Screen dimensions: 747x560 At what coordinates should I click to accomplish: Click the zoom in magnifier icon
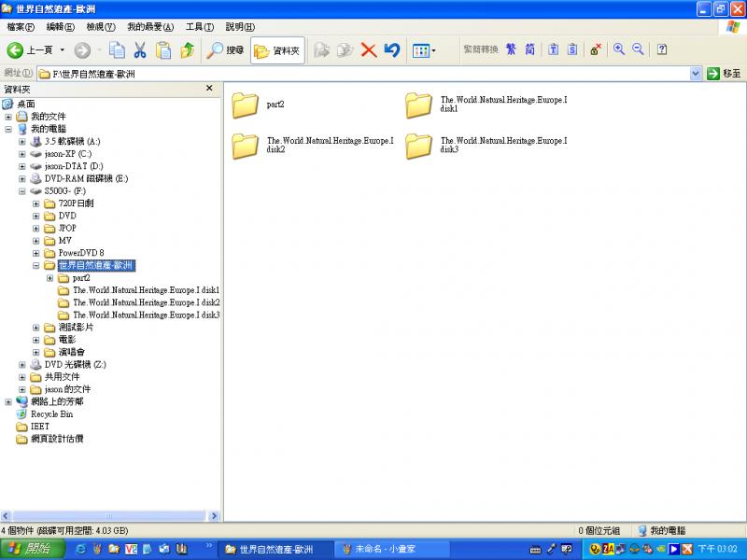618,49
